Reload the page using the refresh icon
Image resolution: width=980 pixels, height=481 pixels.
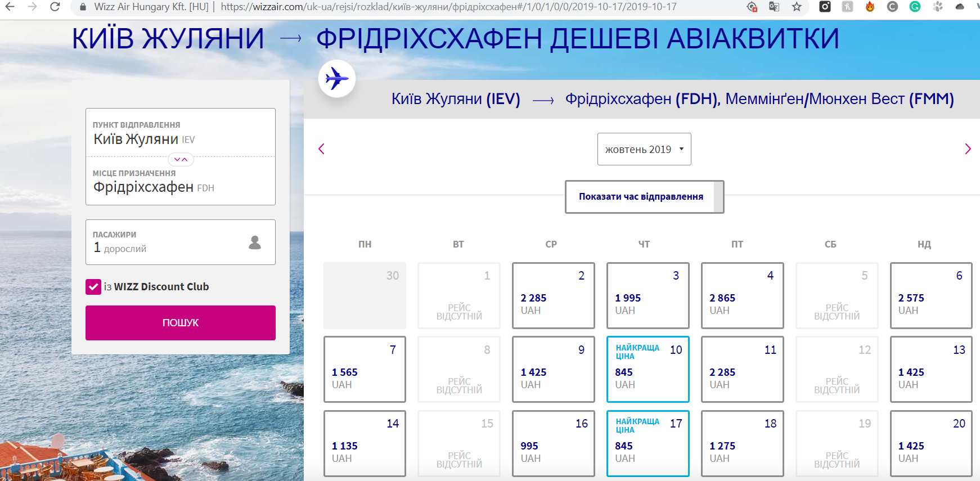(x=55, y=7)
